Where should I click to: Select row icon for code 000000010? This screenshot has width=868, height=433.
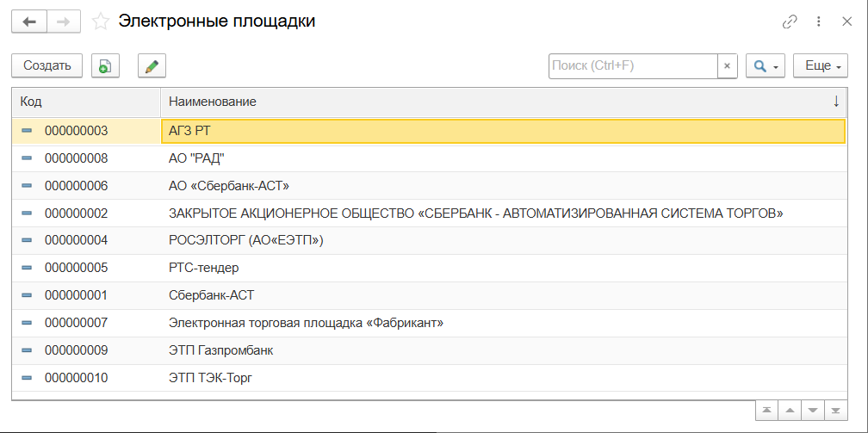pos(27,378)
